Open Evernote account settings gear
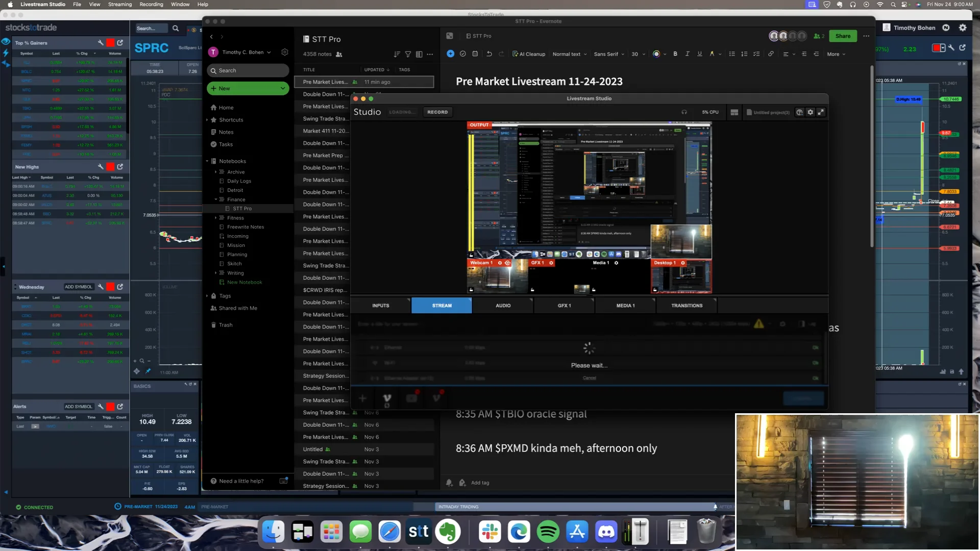The image size is (980, 551). [x=285, y=52]
